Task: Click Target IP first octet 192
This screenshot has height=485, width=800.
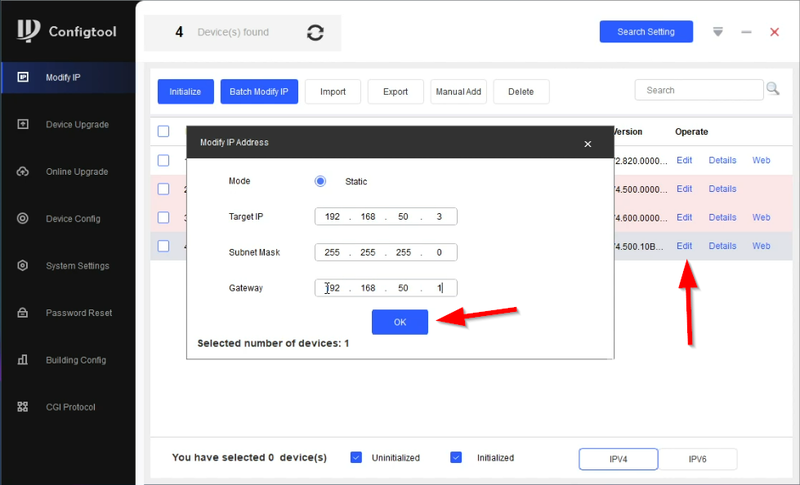Action: pyautogui.click(x=332, y=217)
